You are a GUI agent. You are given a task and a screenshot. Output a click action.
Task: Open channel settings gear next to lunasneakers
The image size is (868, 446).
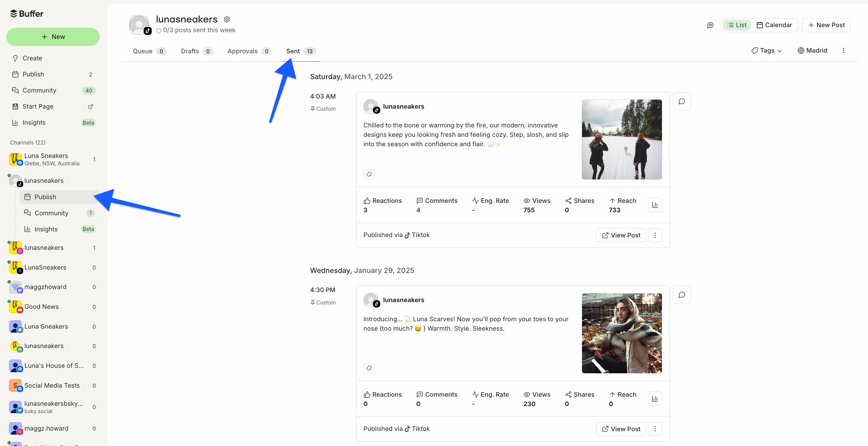click(x=227, y=19)
